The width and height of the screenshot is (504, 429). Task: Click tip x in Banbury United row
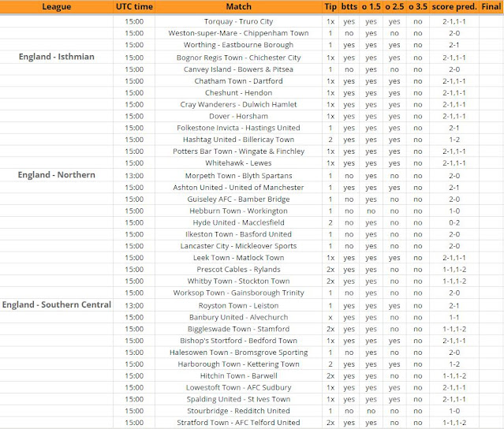(x=330, y=318)
